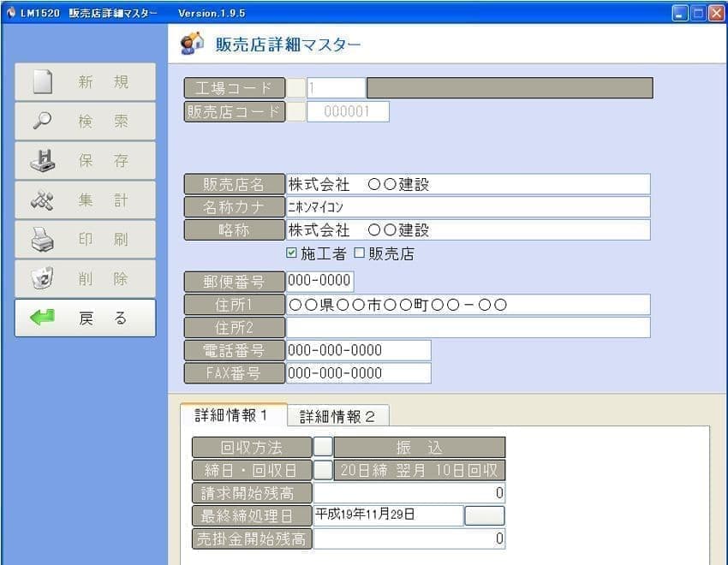
Task: Select the 詳細情報１ tab
Action: point(232,415)
